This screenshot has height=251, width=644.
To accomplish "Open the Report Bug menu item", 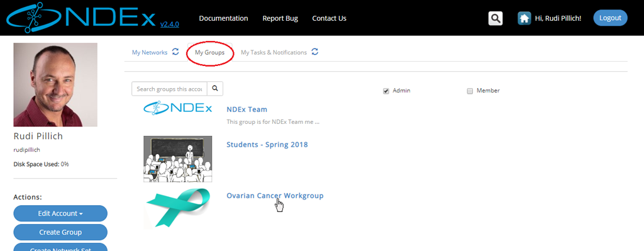I will pyautogui.click(x=280, y=18).
